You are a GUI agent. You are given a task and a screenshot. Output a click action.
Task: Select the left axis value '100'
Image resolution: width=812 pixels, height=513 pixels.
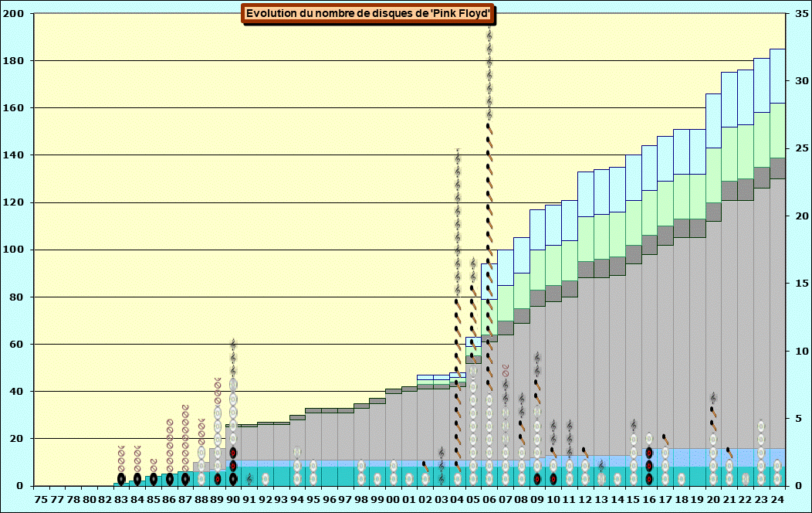click(x=13, y=250)
